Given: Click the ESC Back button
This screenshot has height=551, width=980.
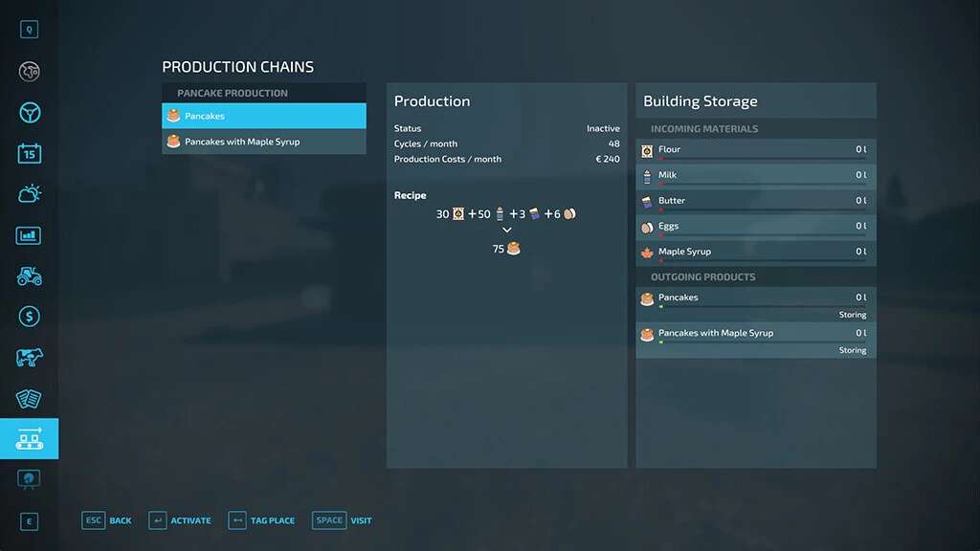Looking at the screenshot, I should point(107,520).
